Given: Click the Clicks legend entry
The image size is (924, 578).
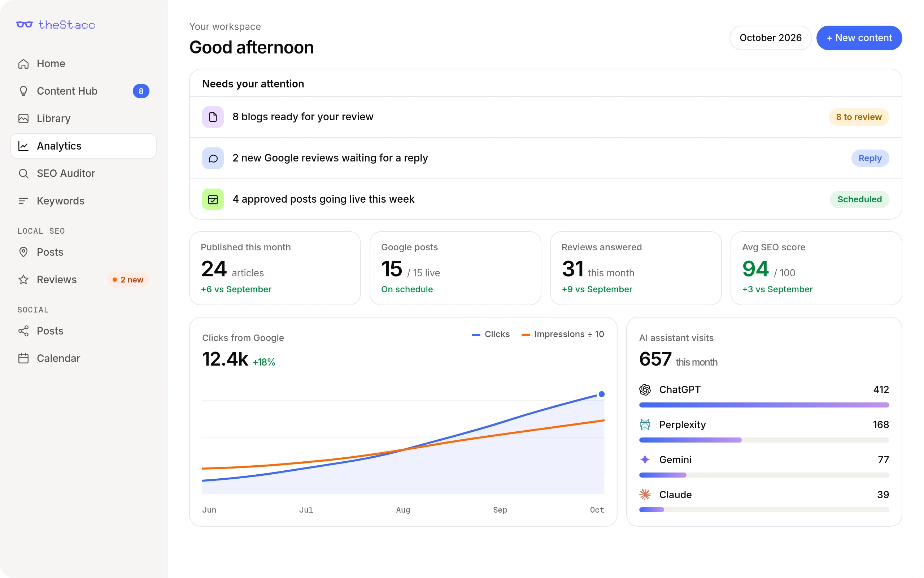Looking at the screenshot, I should pos(491,334).
